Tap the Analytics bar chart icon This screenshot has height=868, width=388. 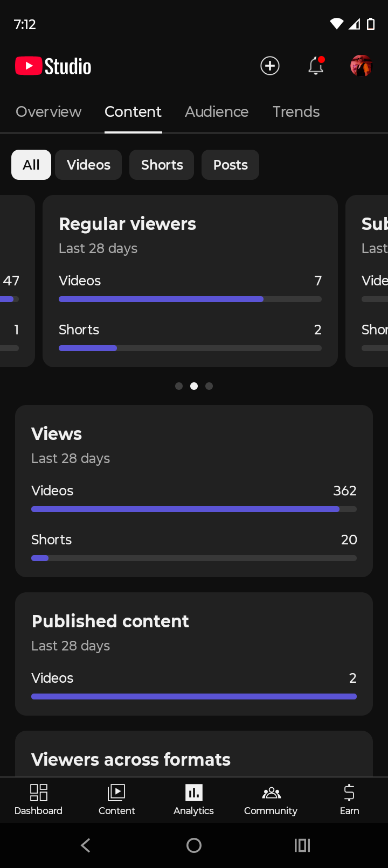tap(193, 793)
